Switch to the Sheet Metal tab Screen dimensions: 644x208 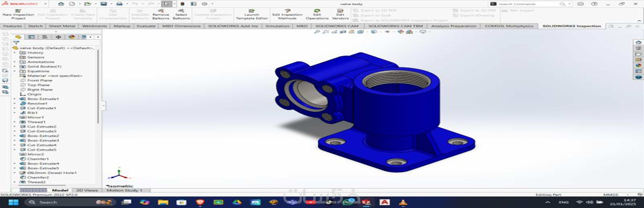point(62,26)
